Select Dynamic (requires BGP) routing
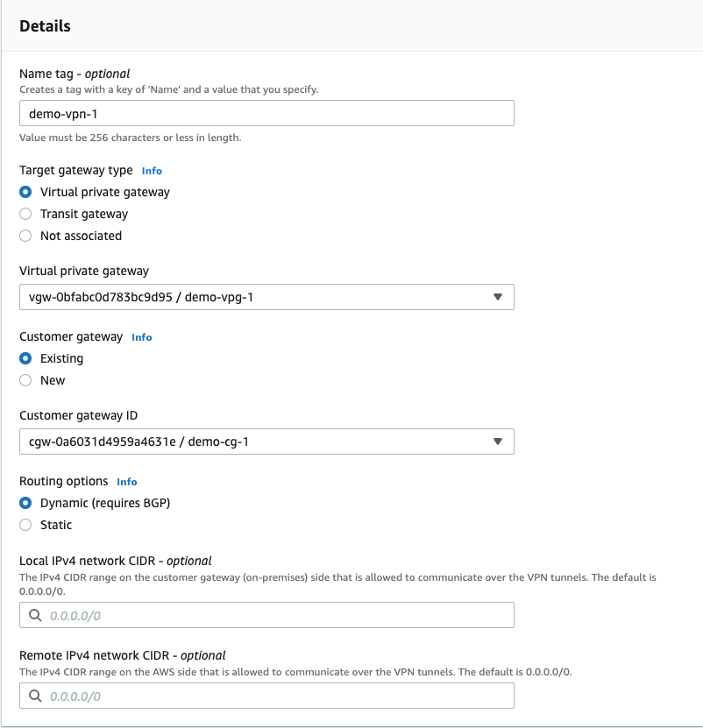The image size is (703, 728). pyautogui.click(x=25, y=503)
